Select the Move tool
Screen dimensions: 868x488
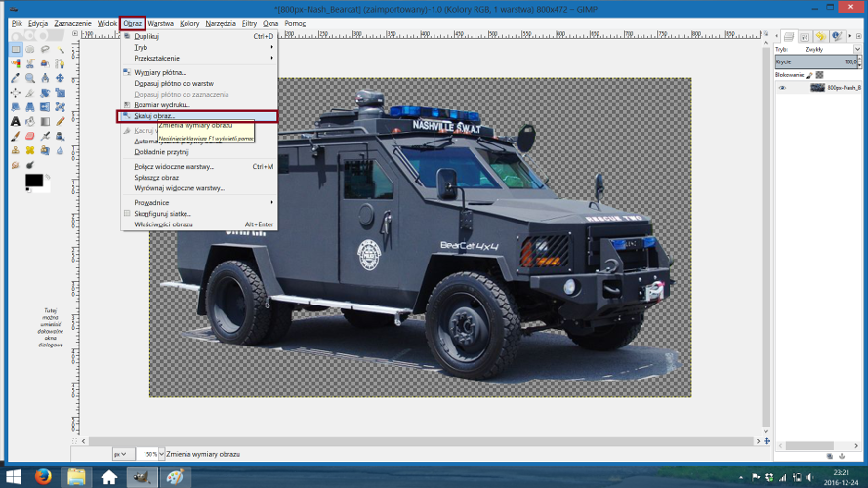61,78
